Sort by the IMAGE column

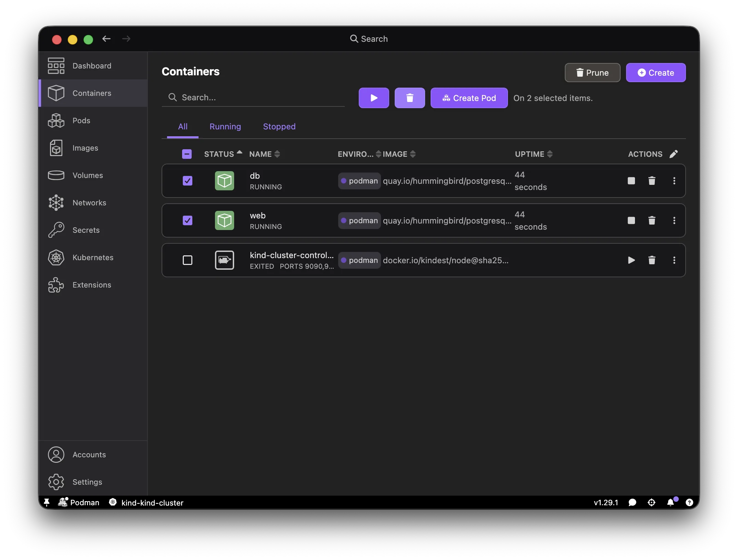[399, 154]
